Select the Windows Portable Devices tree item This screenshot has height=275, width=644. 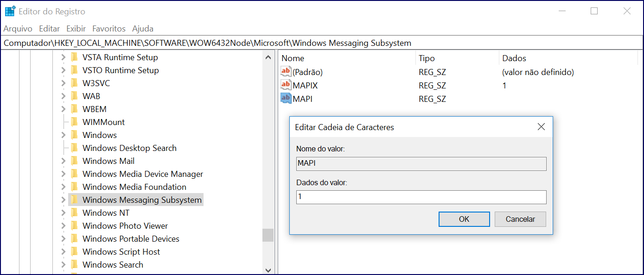point(131,239)
